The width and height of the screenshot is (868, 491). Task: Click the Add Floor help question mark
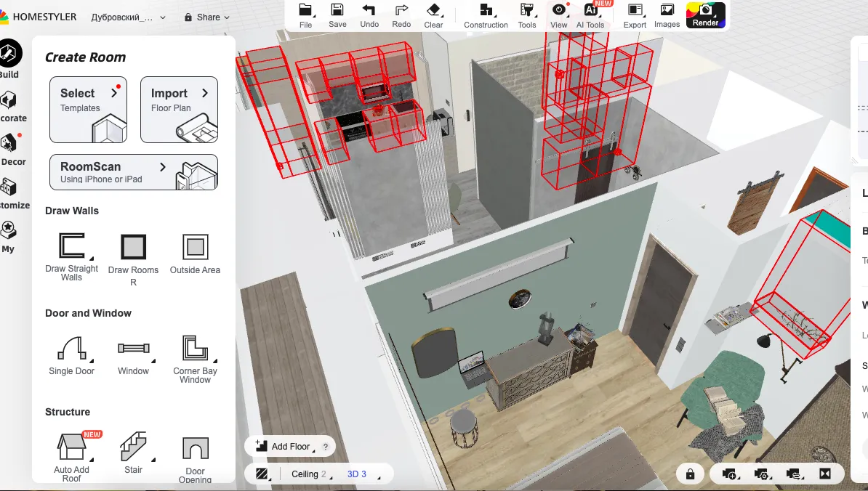coord(325,447)
